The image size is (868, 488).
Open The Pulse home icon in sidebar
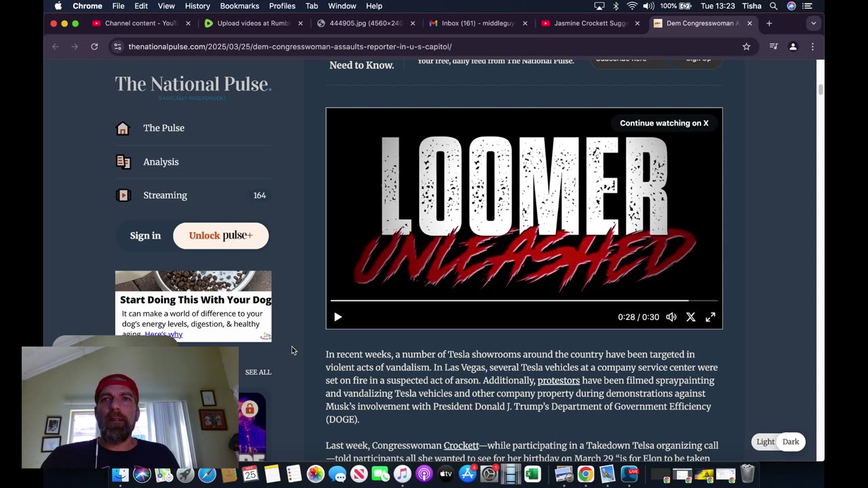coord(123,128)
